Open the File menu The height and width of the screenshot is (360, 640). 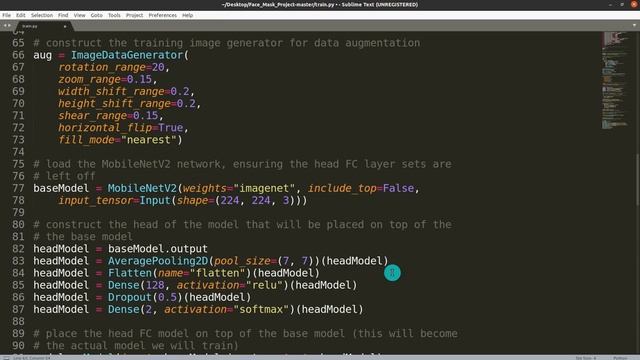(7, 15)
